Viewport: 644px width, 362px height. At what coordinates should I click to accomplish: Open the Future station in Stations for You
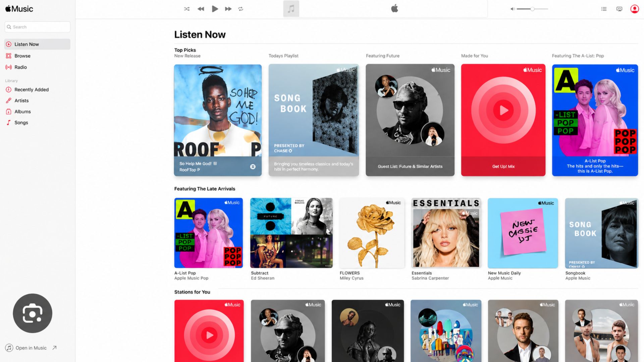(x=288, y=331)
